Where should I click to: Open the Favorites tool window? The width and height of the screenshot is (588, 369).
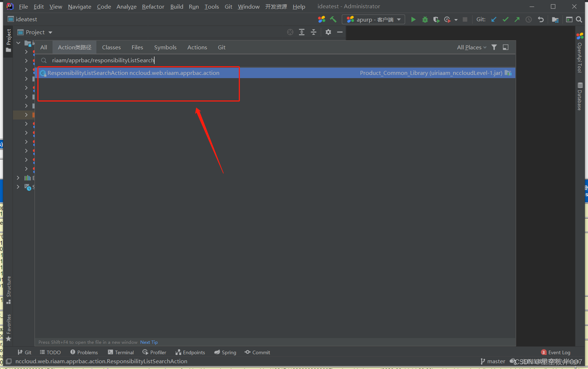click(x=9, y=328)
